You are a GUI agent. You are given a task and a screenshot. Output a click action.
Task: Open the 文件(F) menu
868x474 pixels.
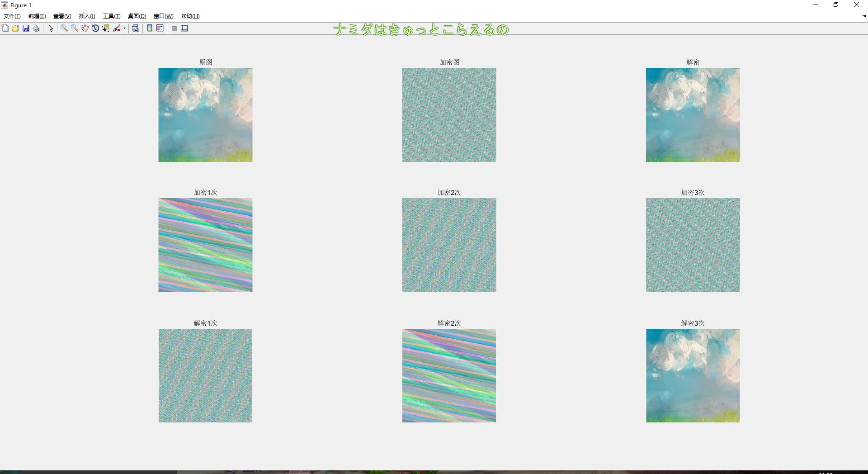(12, 16)
